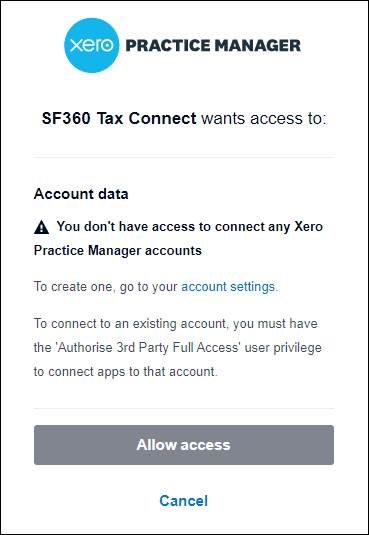The height and width of the screenshot is (535, 369).
Task: Click the 'To create one, go to your' text
Action: 106,287
